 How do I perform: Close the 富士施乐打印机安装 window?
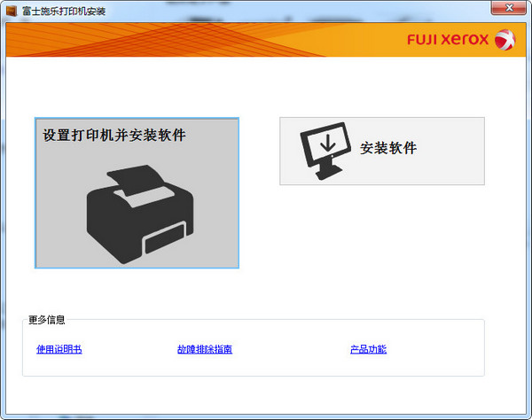[x=508, y=8]
